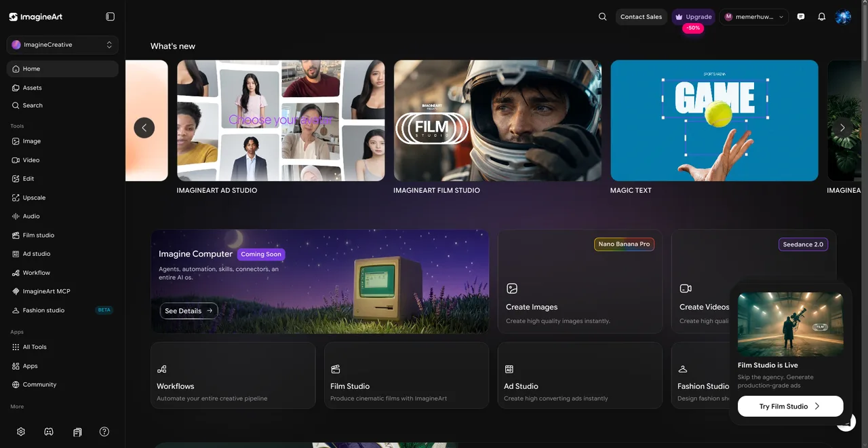Click the Film Studio card icon
Viewport: 868px width, 448px height.
[x=336, y=369]
